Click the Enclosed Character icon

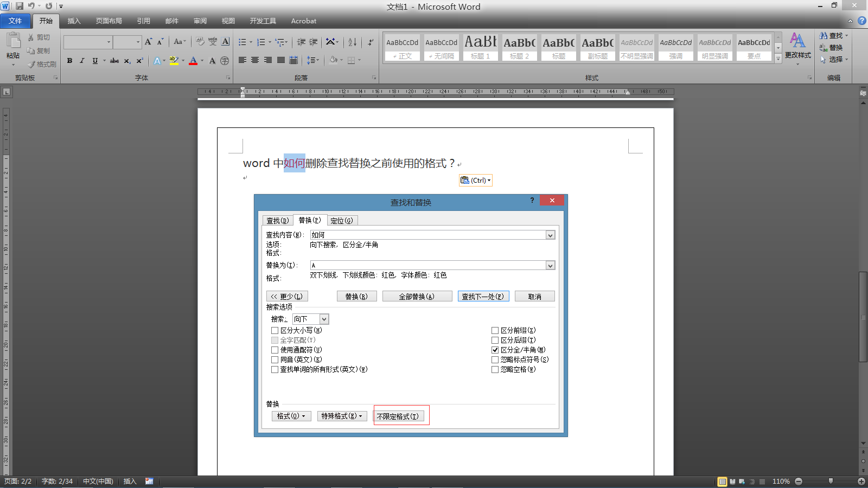click(x=225, y=61)
